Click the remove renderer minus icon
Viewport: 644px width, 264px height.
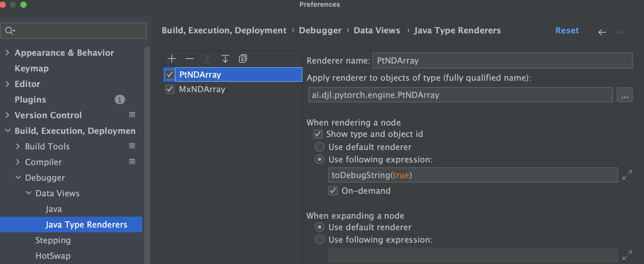(x=189, y=59)
